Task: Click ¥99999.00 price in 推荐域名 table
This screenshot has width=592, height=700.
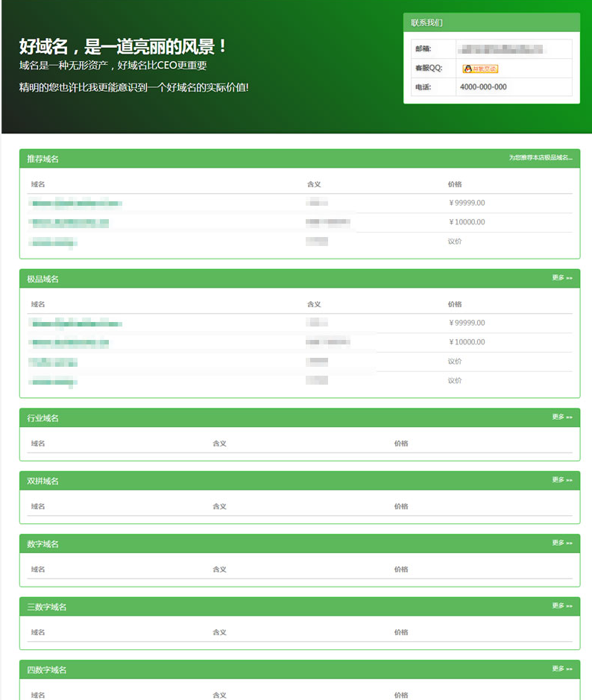Action: pos(467,203)
